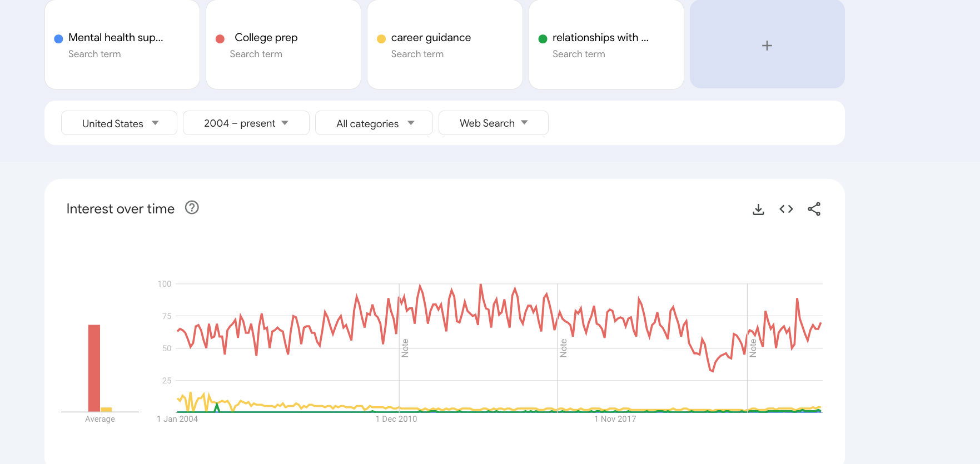Viewport: 980px width, 464px height.
Task: Download the Interest over time chart data
Action: [x=758, y=209]
